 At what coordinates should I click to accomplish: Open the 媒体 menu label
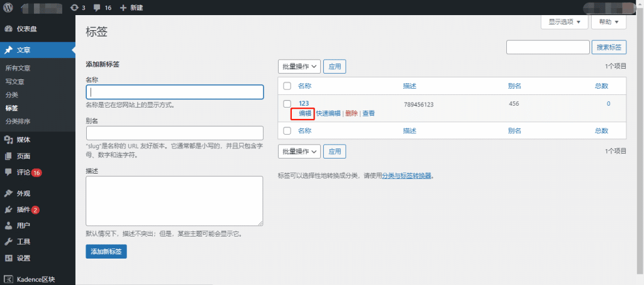click(x=23, y=140)
